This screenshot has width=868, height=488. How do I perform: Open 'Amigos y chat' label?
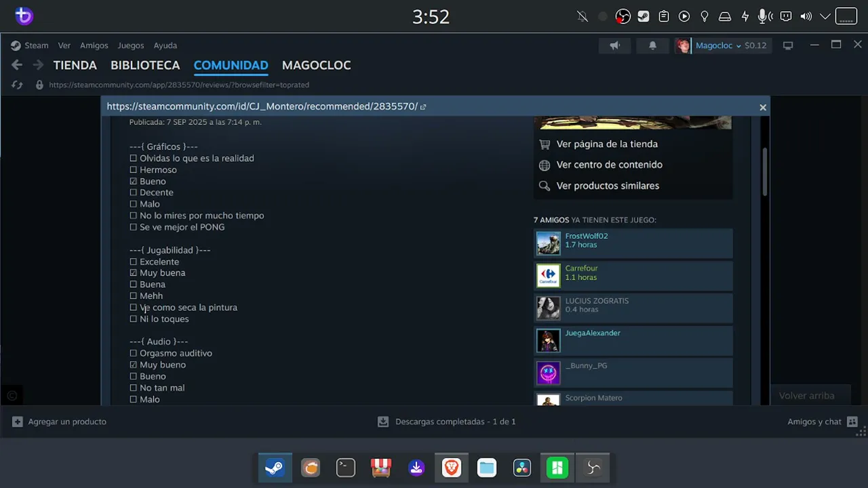coord(814,422)
